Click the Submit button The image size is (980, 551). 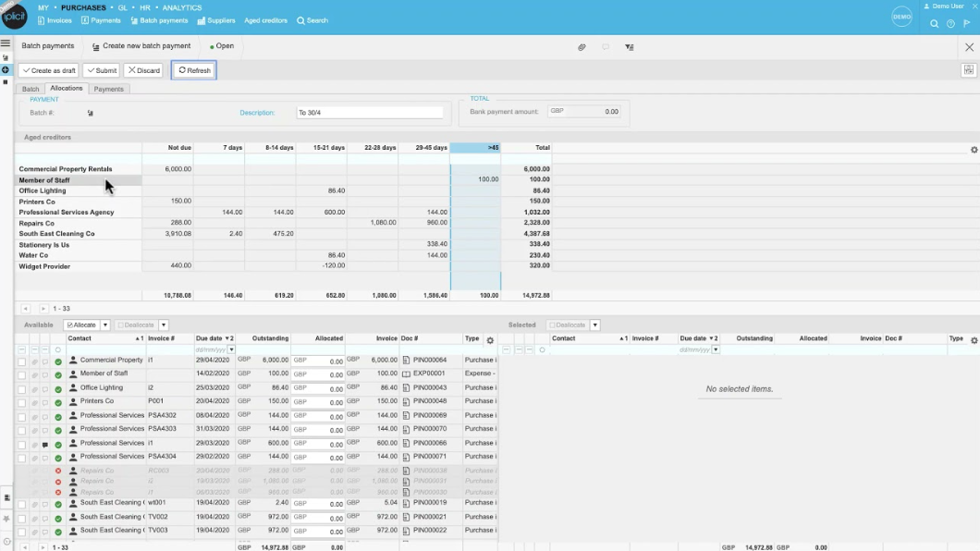coord(101,68)
